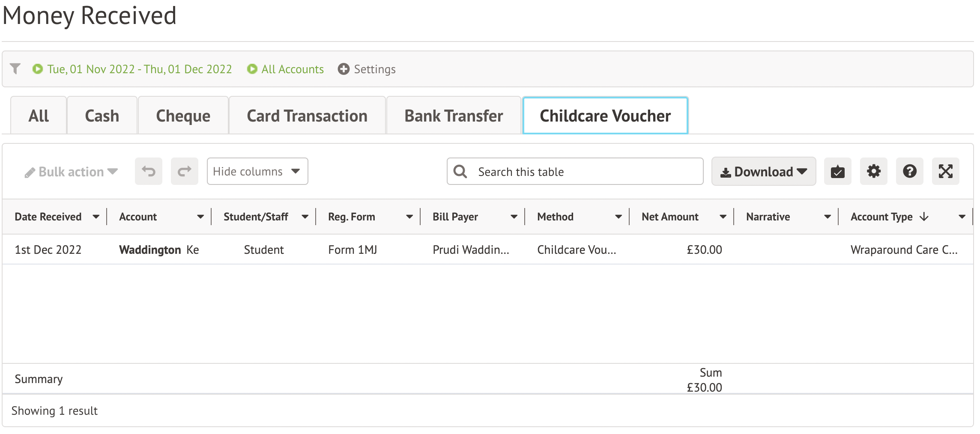This screenshot has width=980, height=434.
Task: Change the date range filter
Action: pos(139,69)
